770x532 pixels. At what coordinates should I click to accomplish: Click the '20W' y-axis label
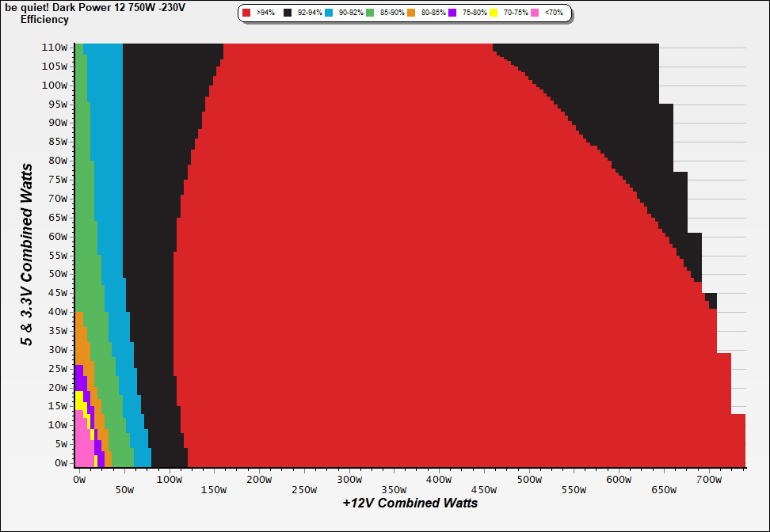point(58,388)
